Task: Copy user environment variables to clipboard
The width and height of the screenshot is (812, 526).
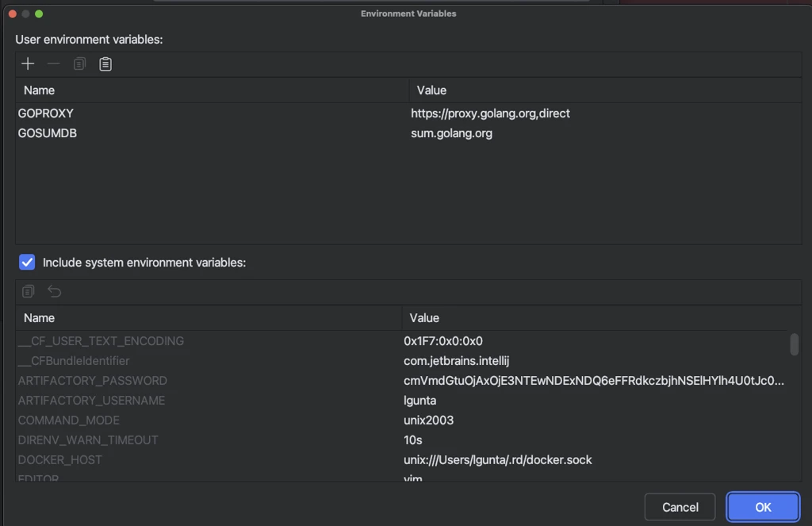Action: pos(79,63)
